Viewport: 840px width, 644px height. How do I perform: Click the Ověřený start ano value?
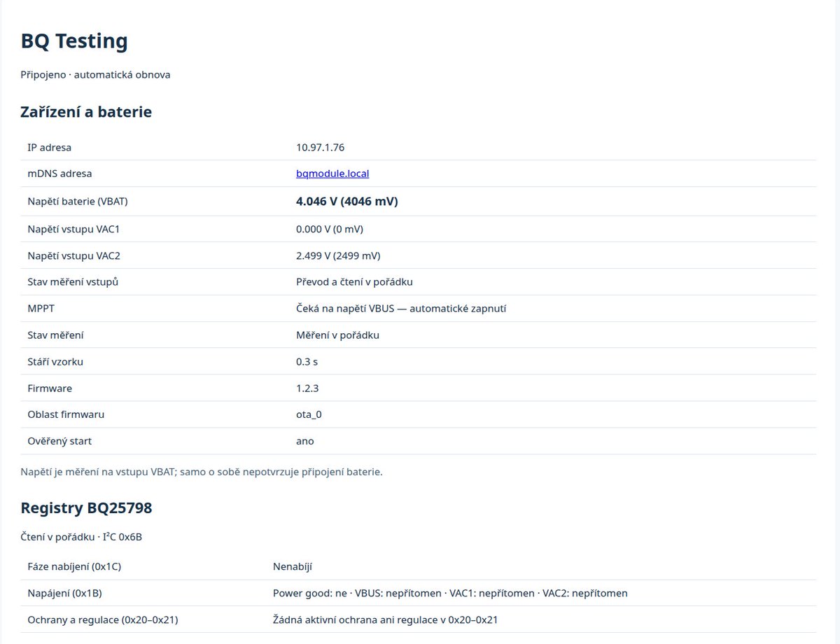305,441
